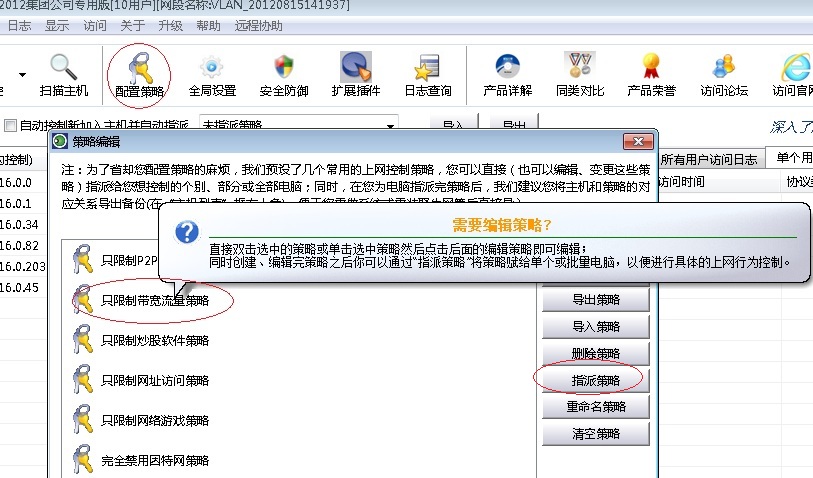Click the 扫描主机 (Scan Host) magnifier icon

click(64, 67)
